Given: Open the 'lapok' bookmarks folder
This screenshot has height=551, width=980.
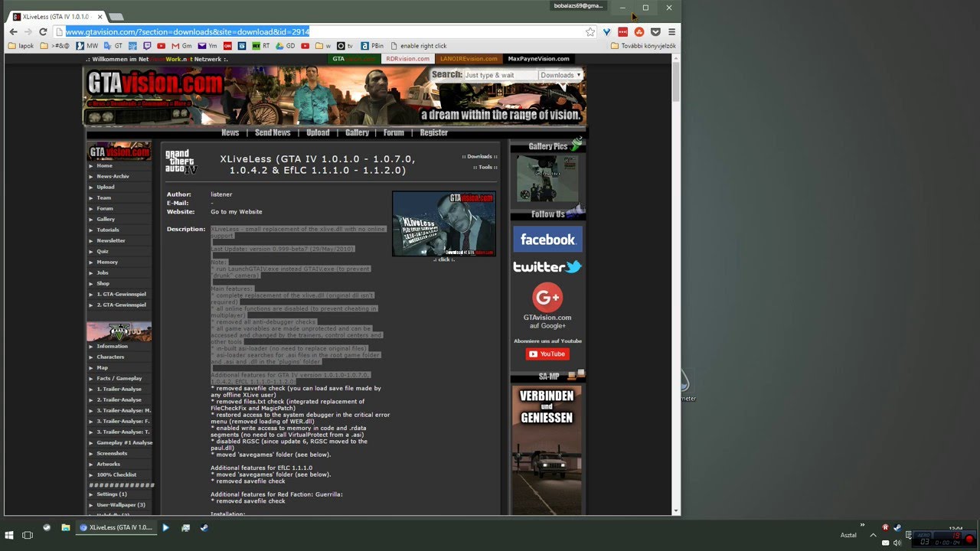Looking at the screenshot, I should tap(21, 46).
